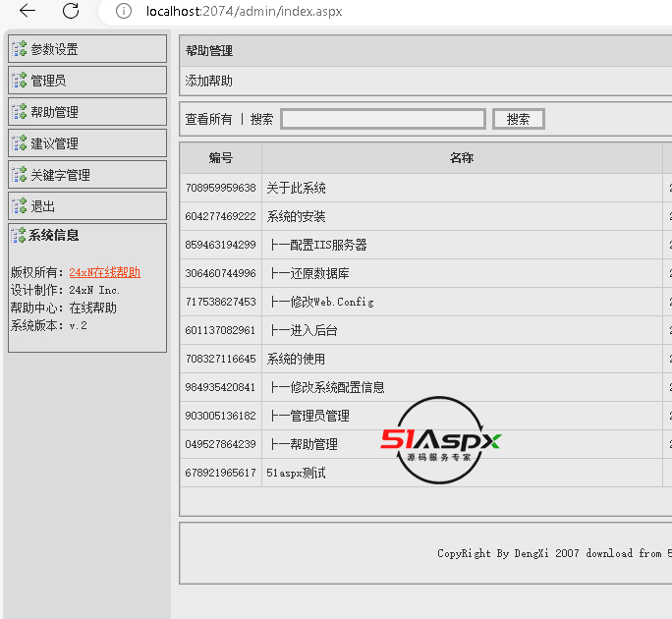The image size is (672, 619).
Task: Click 查看所有 link
Action: (208, 119)
